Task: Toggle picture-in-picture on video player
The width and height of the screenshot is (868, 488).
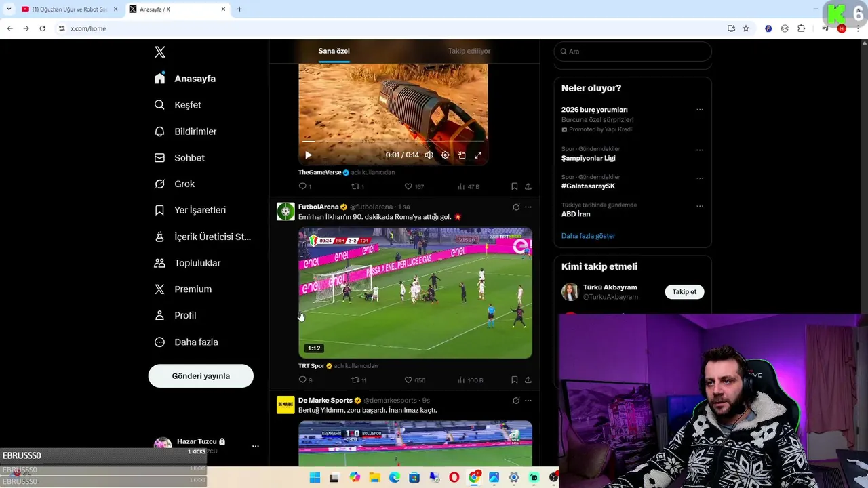Action: click(x=462, y=155)
